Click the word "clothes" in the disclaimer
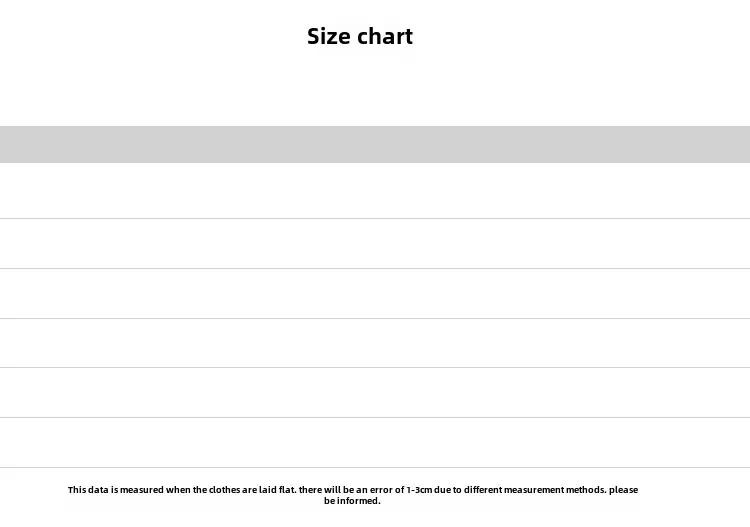This screenshot has width=750, height=527. click(x=224, y=490)
